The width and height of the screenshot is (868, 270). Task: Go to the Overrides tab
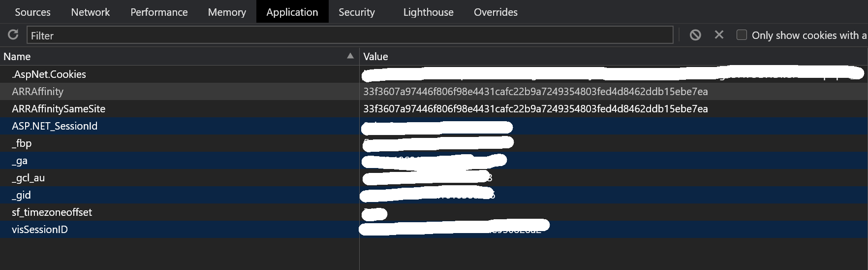pos(496,12)
